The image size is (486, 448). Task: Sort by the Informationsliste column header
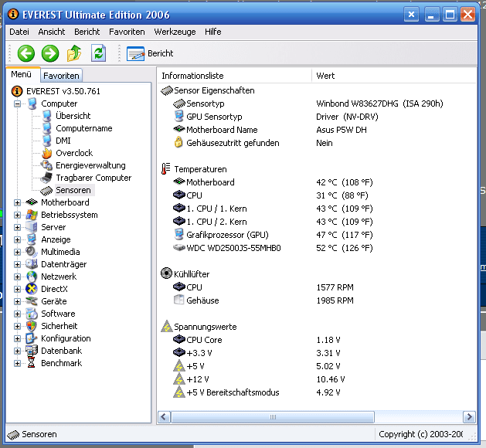234,76
